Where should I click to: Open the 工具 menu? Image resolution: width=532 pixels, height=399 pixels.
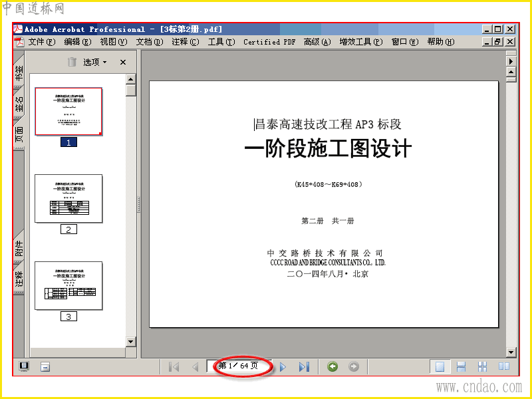[221, 42]
